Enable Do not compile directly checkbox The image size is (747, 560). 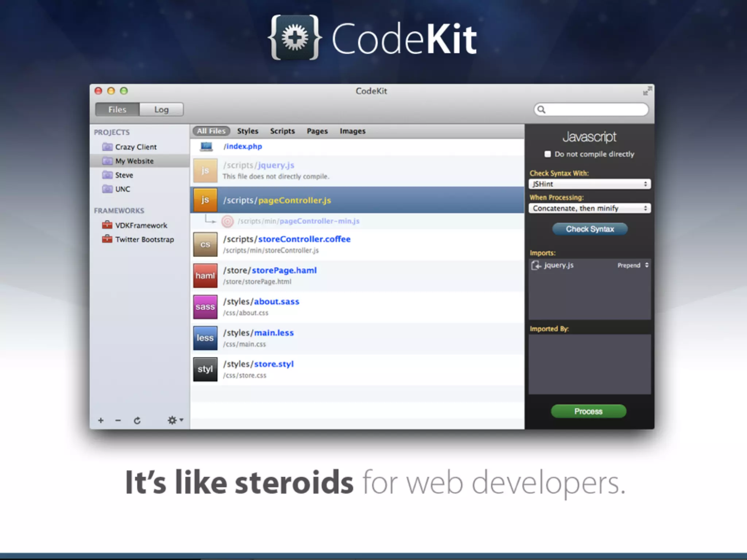pyautogui.click(x=547, y=154)
